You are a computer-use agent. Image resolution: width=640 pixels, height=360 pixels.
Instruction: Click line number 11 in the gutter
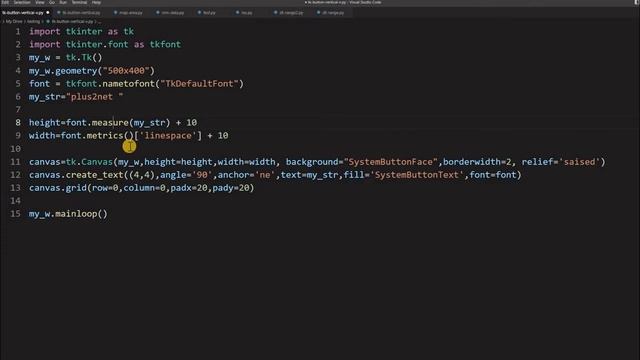15,162
